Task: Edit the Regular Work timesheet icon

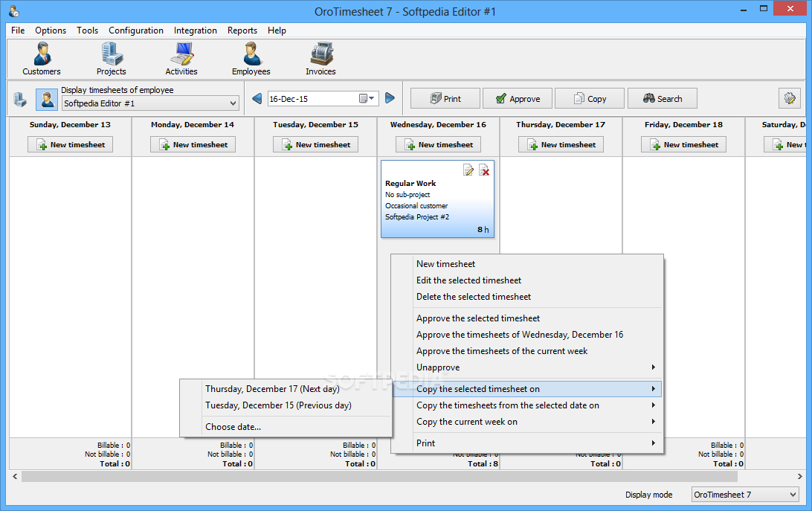Action: point(468,170)
